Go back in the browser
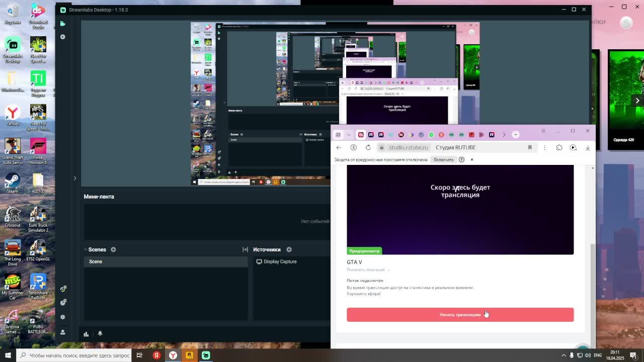The image size is (644, 362). pos(339,147)
